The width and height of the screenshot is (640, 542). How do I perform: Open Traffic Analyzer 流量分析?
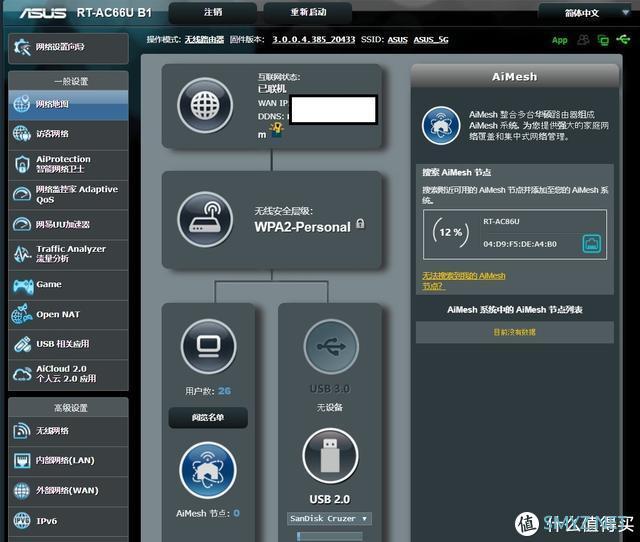point(68,254)
